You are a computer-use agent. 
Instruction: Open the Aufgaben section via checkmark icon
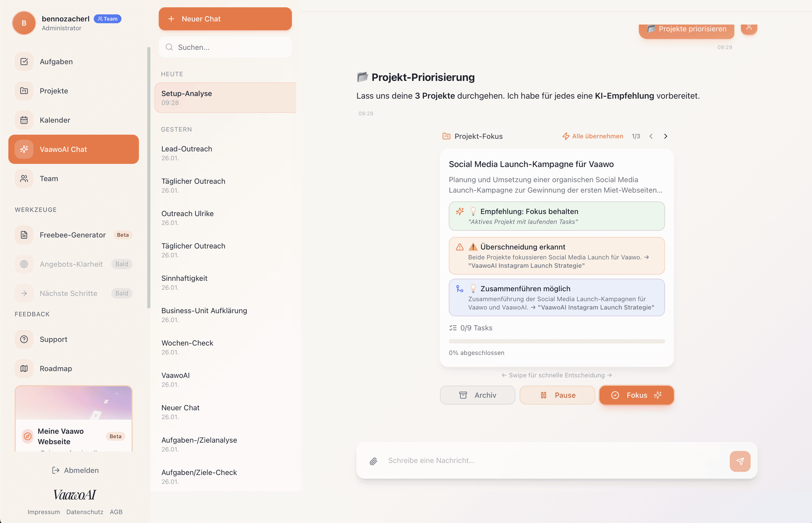tap(24, 62)
